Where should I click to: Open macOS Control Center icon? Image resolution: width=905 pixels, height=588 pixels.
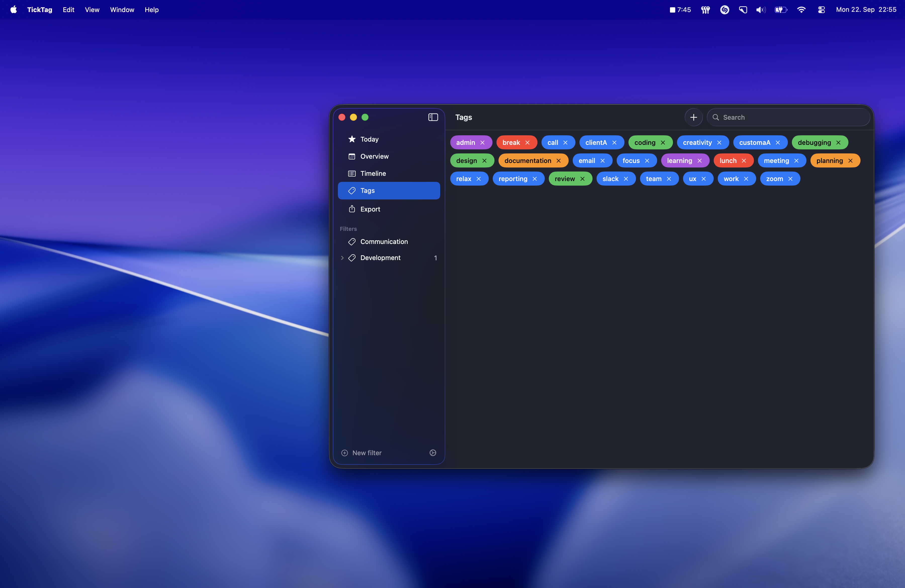(x=821, y=10)
